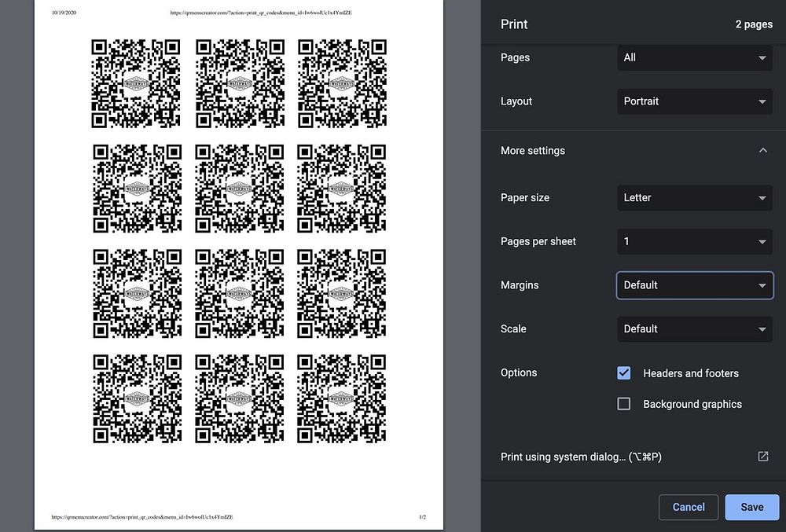Click the footer URL text in the preview
The height and width of the screenshot is (532, 786).
coord(142,517)
